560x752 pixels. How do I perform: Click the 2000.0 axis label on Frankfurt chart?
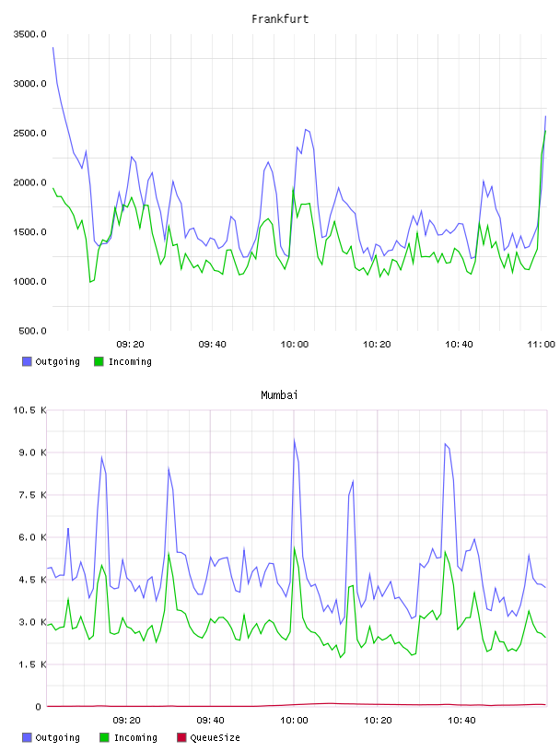point(29,182)
